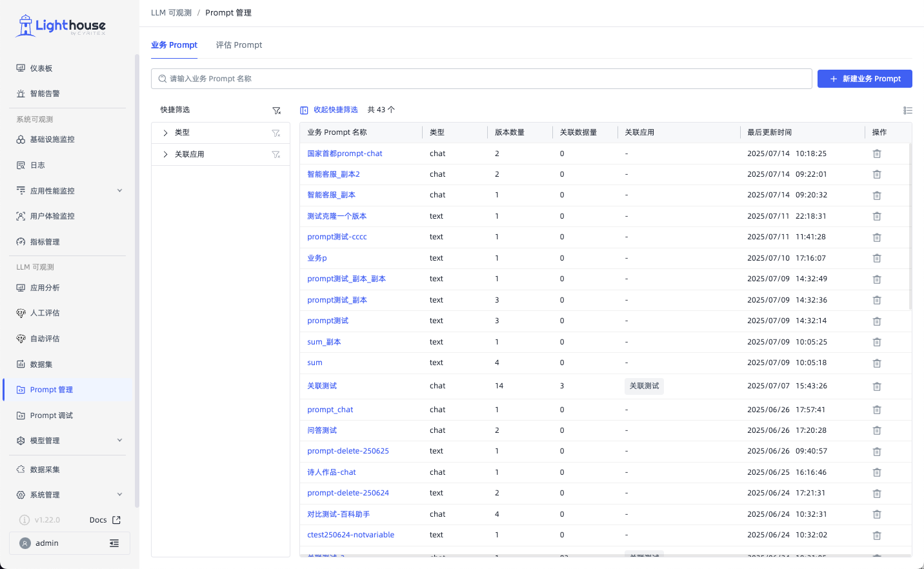Screen dimensions: 924x569
Task: Expand the 类型 quick filter
Action: pos(165,133)
